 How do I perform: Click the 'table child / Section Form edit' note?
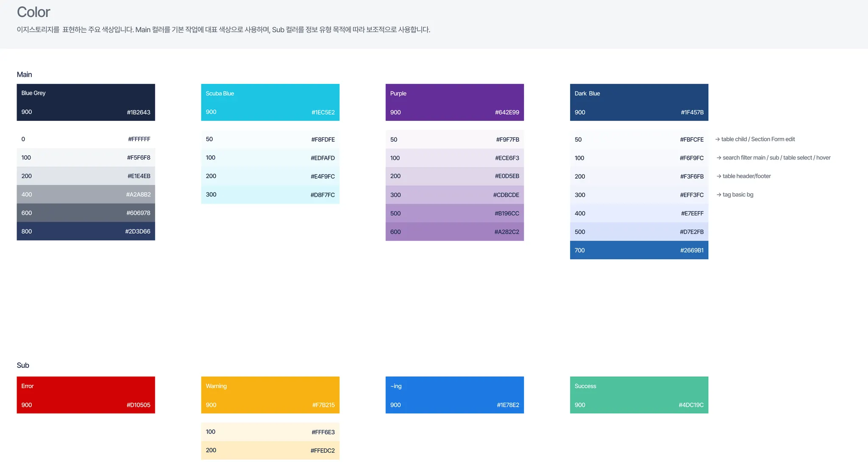pyautogui.click(x=758, y=139)
